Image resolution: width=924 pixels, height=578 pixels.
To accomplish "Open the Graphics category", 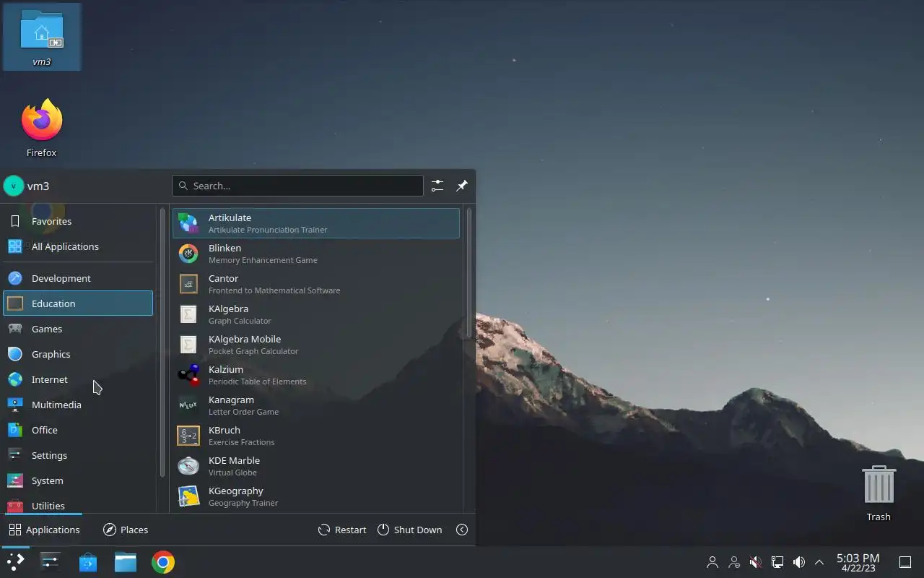I will pyautogui.click(x=78, y=354).
